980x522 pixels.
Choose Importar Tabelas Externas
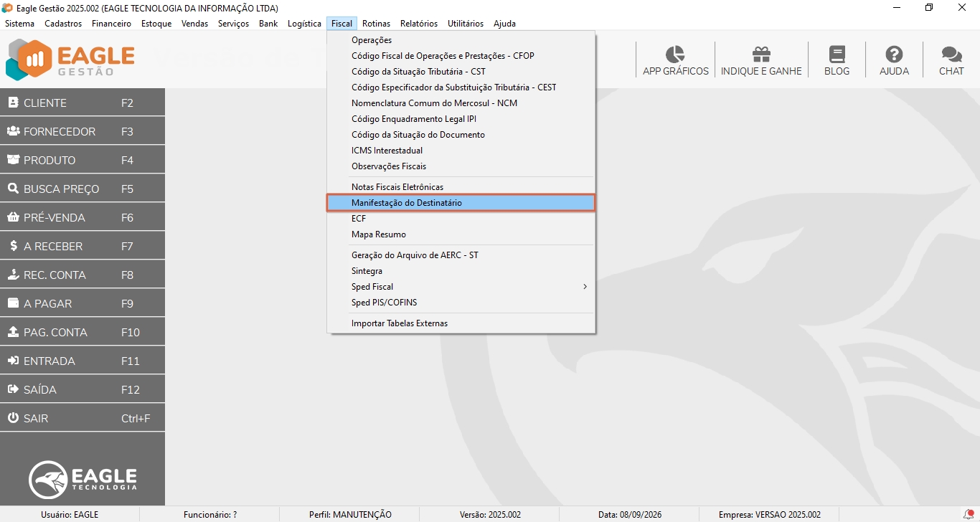(x=461, y=323)
